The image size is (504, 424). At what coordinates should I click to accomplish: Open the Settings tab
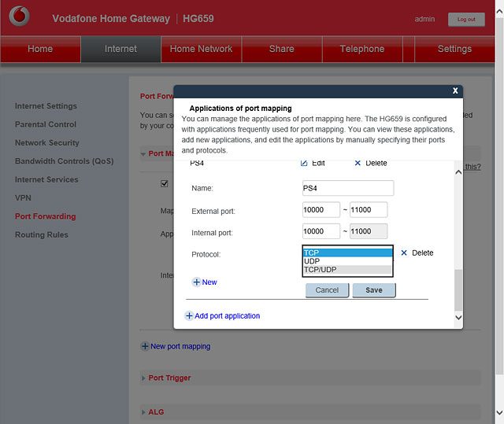click(x=454, y=49)
